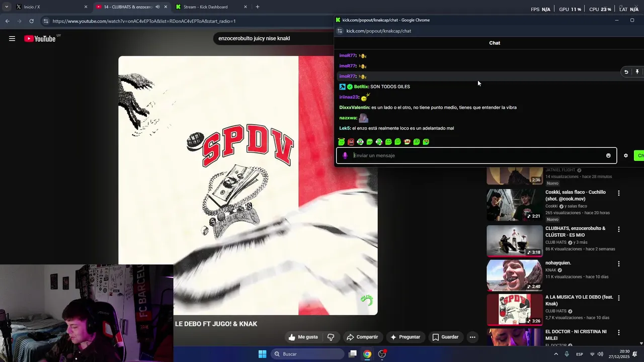The height and width of the screenshot is (362, 644).
Task: Click the taskbar Buscar search box
Action: 308,354
